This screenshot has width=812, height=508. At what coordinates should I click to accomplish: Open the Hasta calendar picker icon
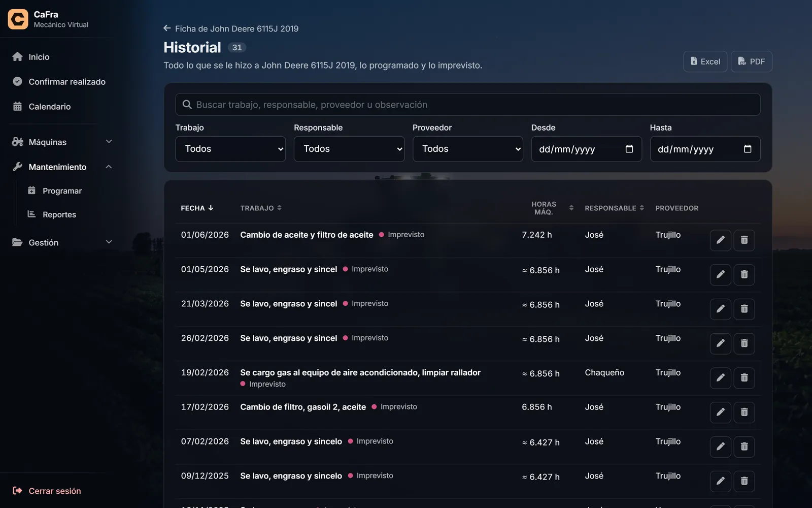click(x=748, y=149)
